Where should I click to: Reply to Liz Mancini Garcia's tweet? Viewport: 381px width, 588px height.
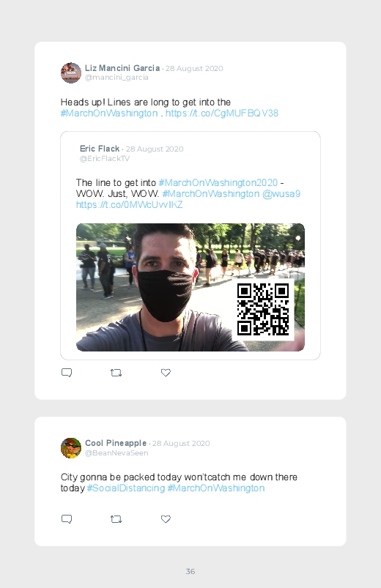click(67, 373)
